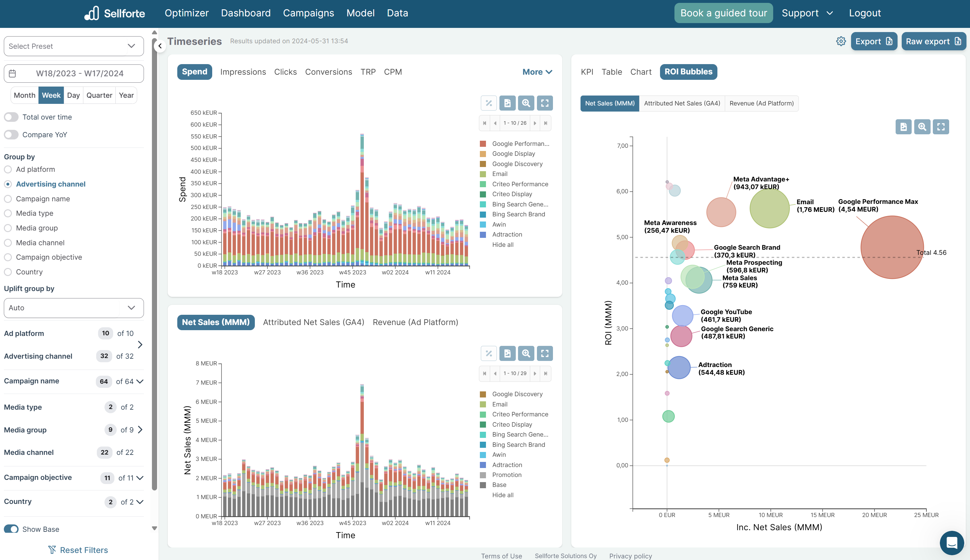Download ROI Bubbles chart data
This screenshot has height=560, width=970.
point(903,127)
